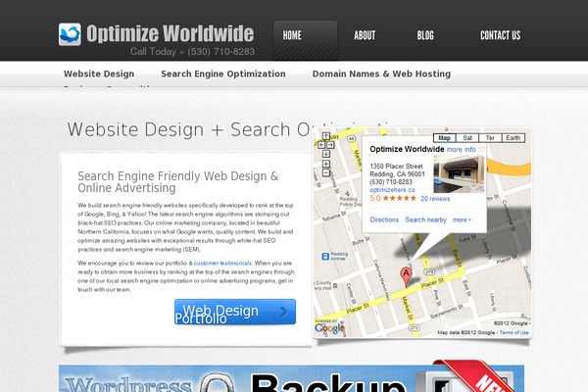Screen dimensions: 588x392
Task: Star the Optimize Worldwide map listing
Action: coord(481,149)
